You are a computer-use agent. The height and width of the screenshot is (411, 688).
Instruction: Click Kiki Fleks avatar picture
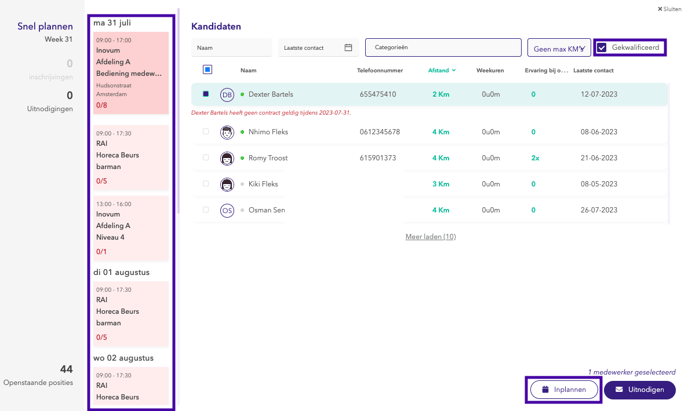click(x=227, y=184)
